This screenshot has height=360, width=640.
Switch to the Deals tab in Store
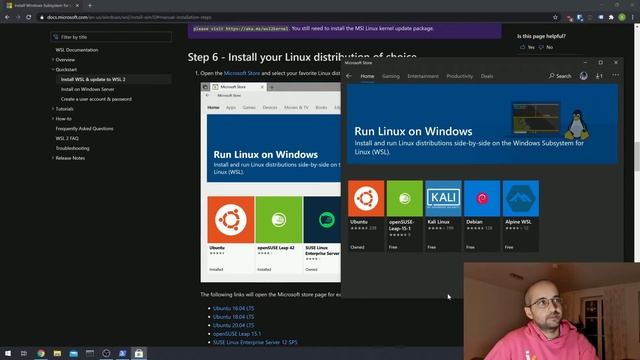[x=487, y=76]
